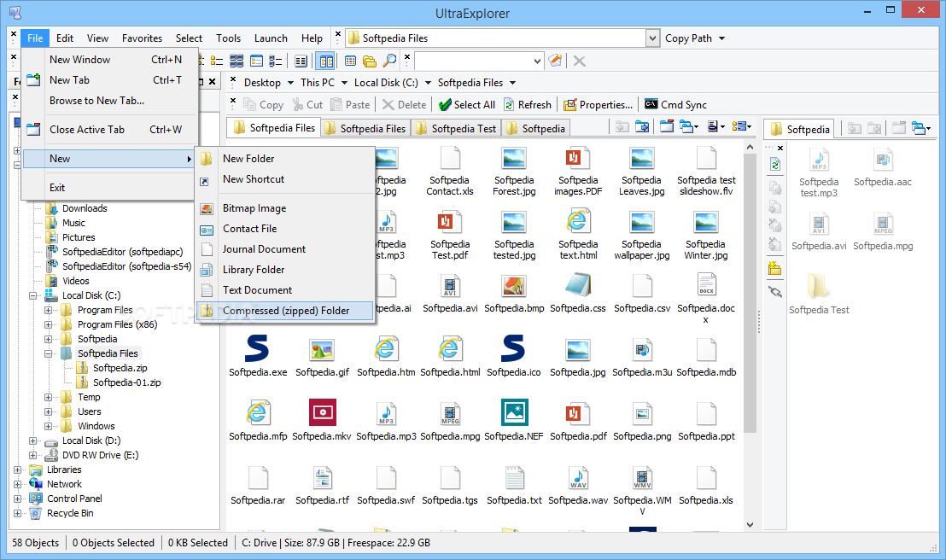The image size is (946, 560).
Task: Select Recycle Bin in the folder tree
Action: point(70,513)
